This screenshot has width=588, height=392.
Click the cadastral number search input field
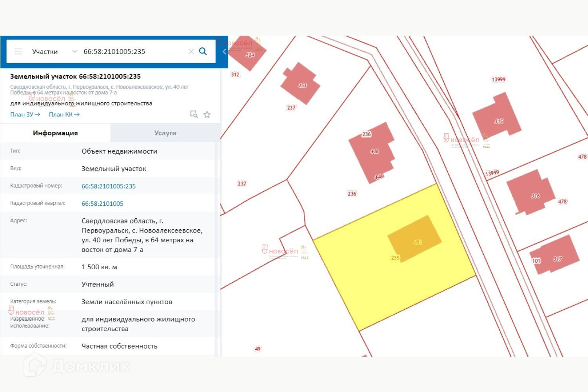(x=133, y=51)
